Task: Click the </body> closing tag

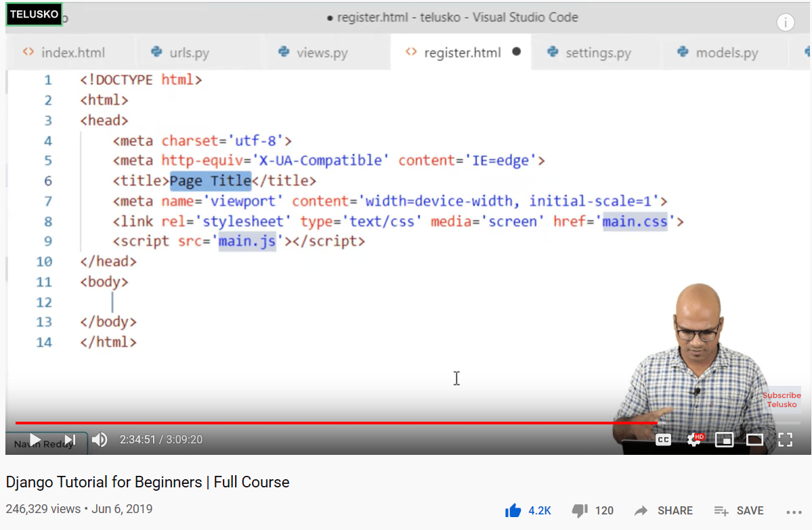Action: (108, 322)
